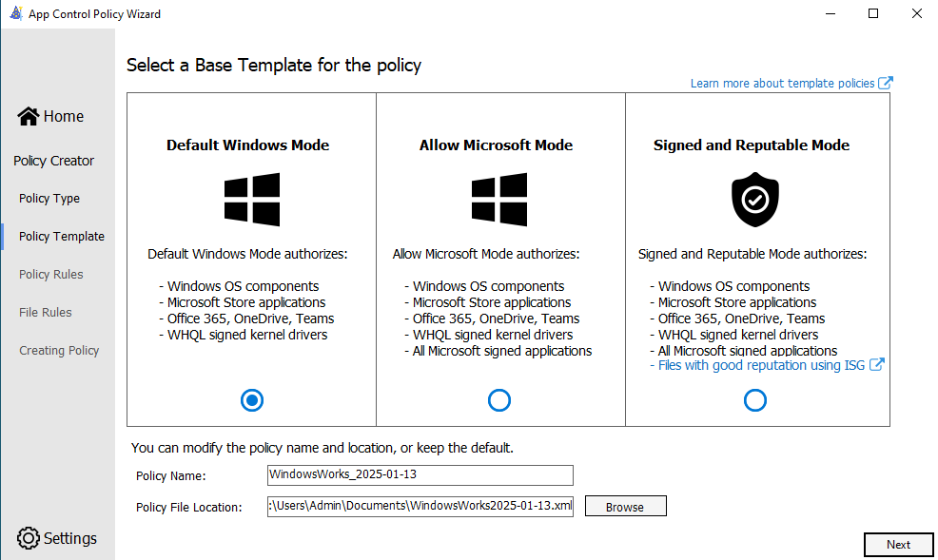Click Browse to choose policy file location
Screen dimensions: 938x560
625,507
